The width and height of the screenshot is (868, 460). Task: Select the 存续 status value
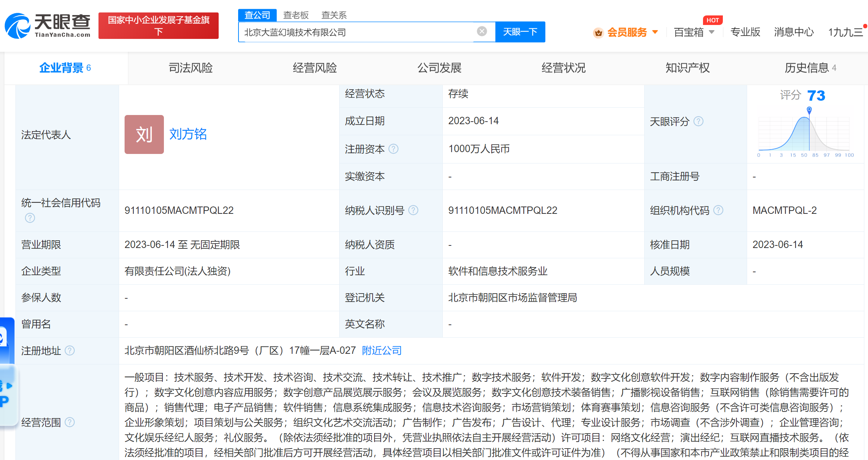click(x=458, y=94)
